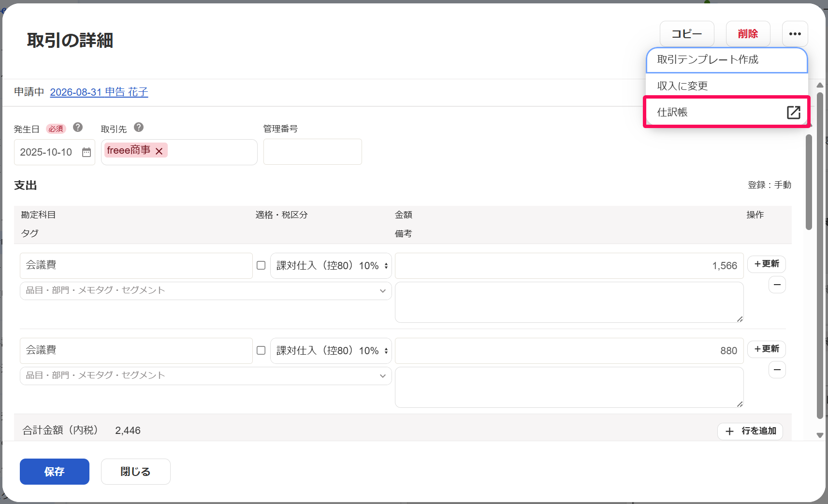The image size is (828, 504).
Task: Open the calendar icon in 発生日 field
Action: tap(87, 152)
